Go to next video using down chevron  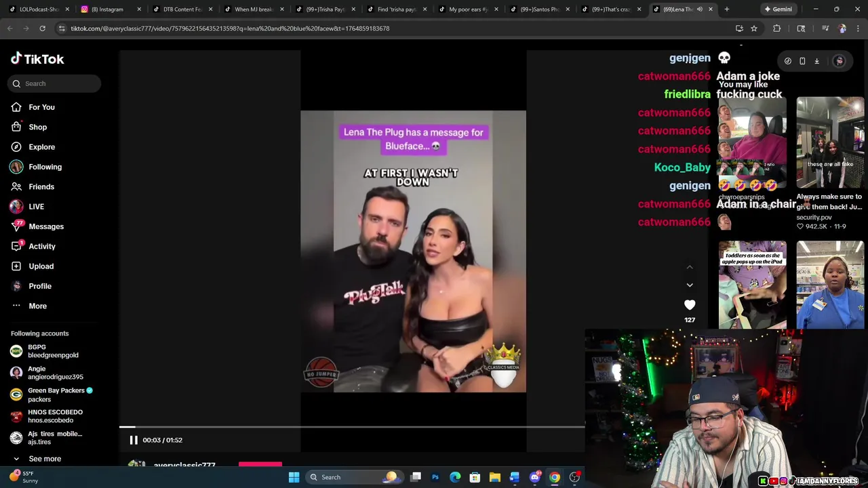[690, 285]
